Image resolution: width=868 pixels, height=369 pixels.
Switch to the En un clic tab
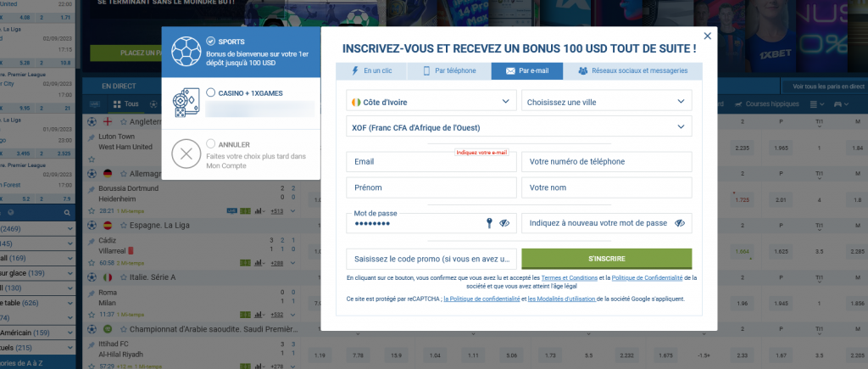(371, 71)
